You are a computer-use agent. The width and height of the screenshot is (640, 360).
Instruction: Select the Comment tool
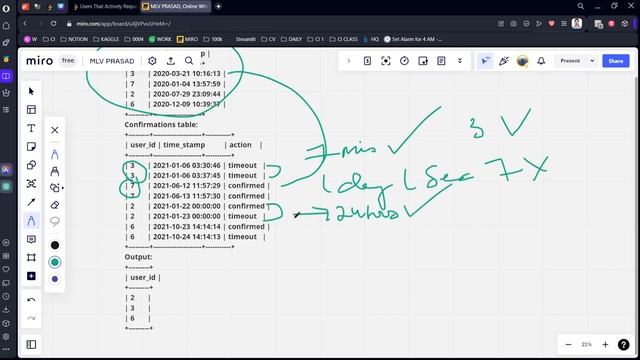[x=31, y=239]
